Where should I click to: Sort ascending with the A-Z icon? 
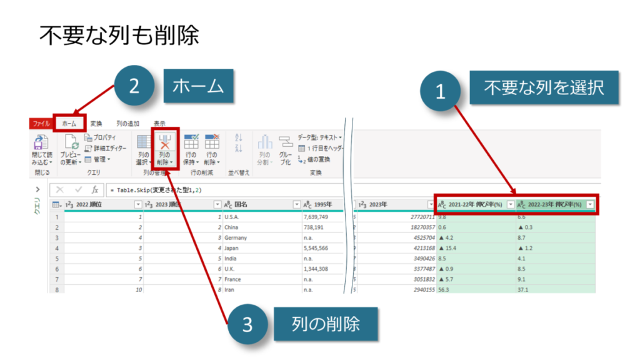(238, 137)
